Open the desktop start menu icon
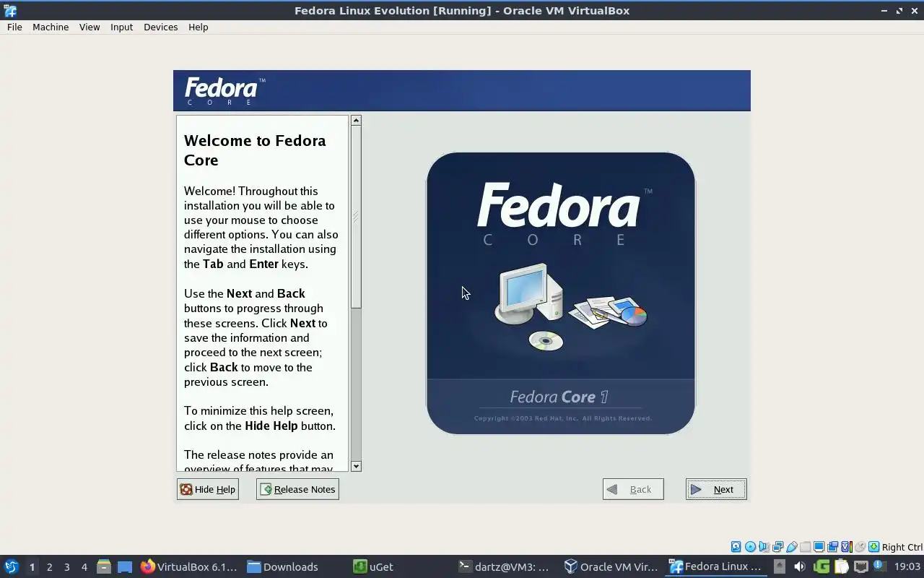Screen dimensions: 924x578 pyautogui.click(x=11, y=566)
